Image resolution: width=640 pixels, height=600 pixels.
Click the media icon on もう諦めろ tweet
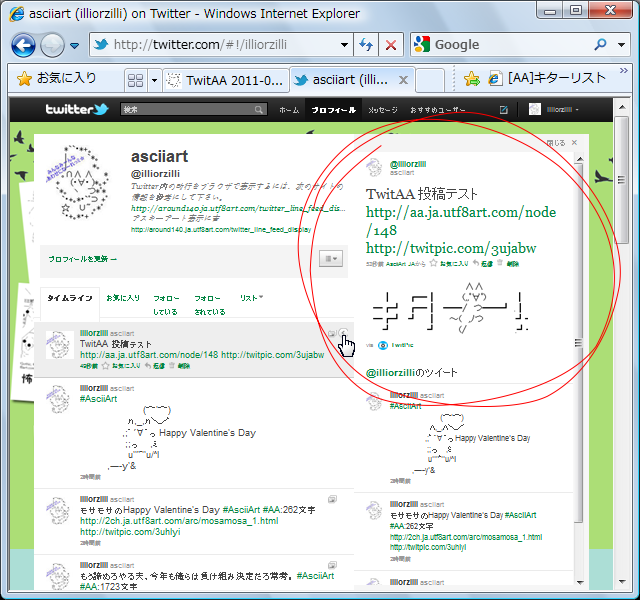point(333,565)
